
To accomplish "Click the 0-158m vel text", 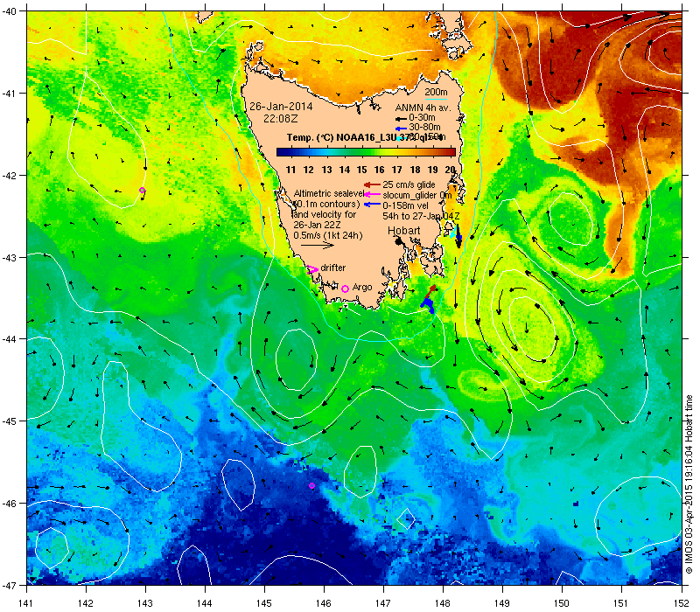I will coord(405,205).
